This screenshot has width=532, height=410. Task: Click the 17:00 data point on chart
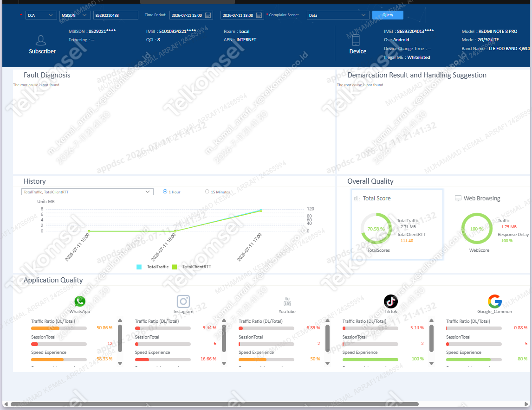click(x=261, y=211)
